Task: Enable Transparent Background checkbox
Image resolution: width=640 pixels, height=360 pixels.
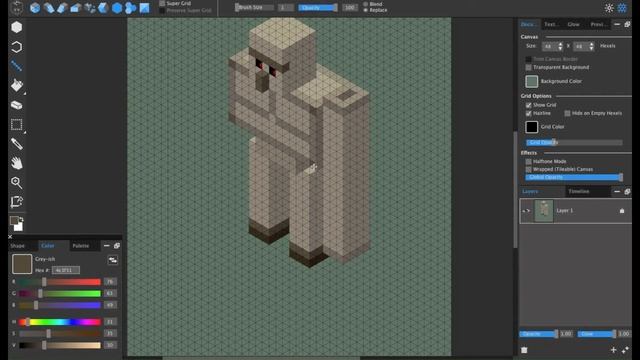Action: (x=529, y=67)
